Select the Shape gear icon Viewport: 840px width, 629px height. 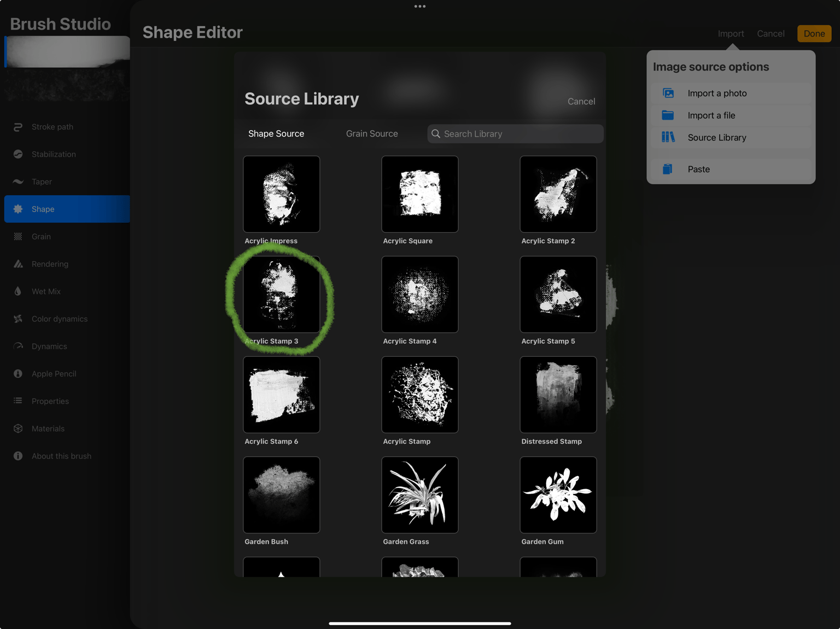(18, 209)
